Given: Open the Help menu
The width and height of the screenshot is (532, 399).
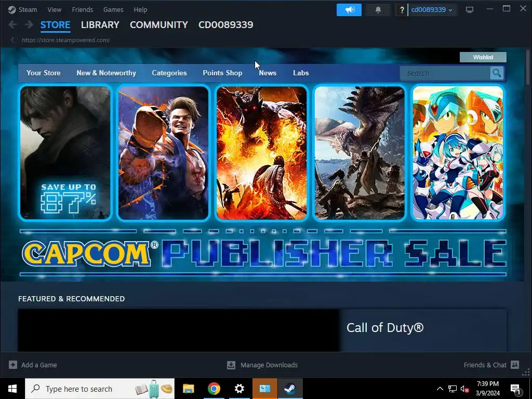Looking at the screenshot, I should pyautogui.click(x=140, y=9).
